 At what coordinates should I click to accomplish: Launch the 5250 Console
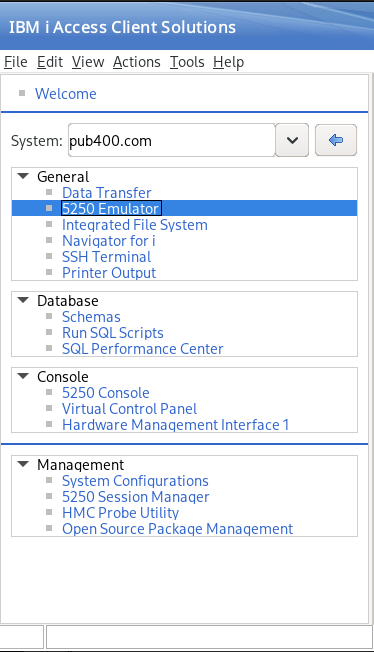click(106, 393)
